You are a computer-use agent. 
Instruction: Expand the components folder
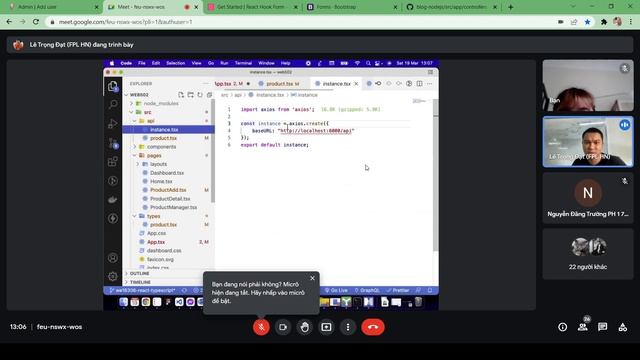[161, 147]
